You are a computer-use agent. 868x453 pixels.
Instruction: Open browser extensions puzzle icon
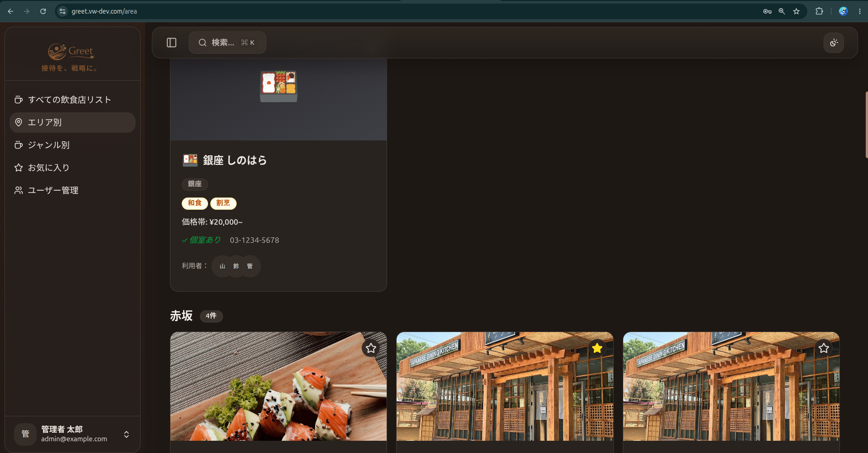point(819,11)
